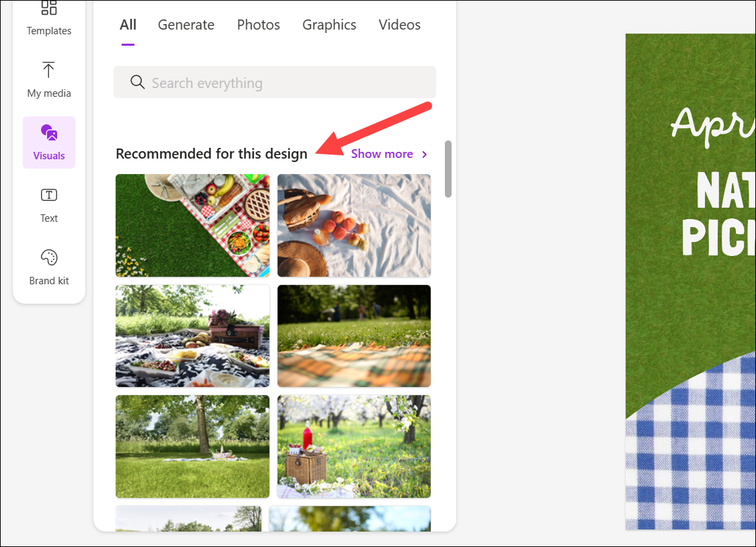The height and width of the screenshot is (547, 756).
Task: Click the search magnifier icon
Action: (x=137, y=82)
